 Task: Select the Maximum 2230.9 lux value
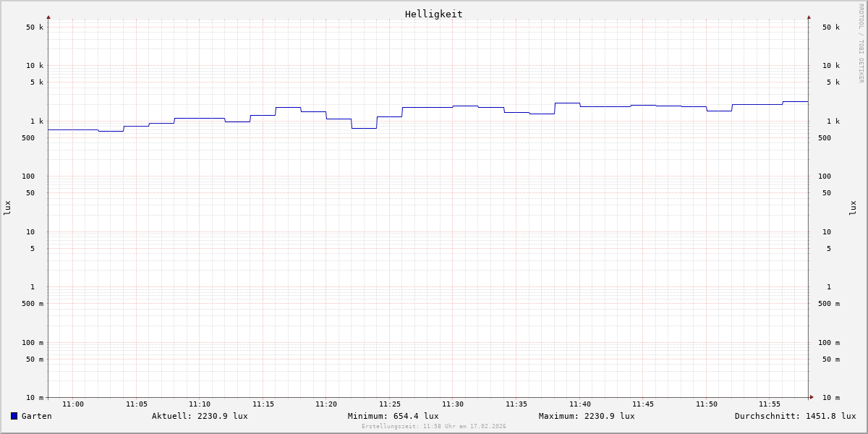587,416
